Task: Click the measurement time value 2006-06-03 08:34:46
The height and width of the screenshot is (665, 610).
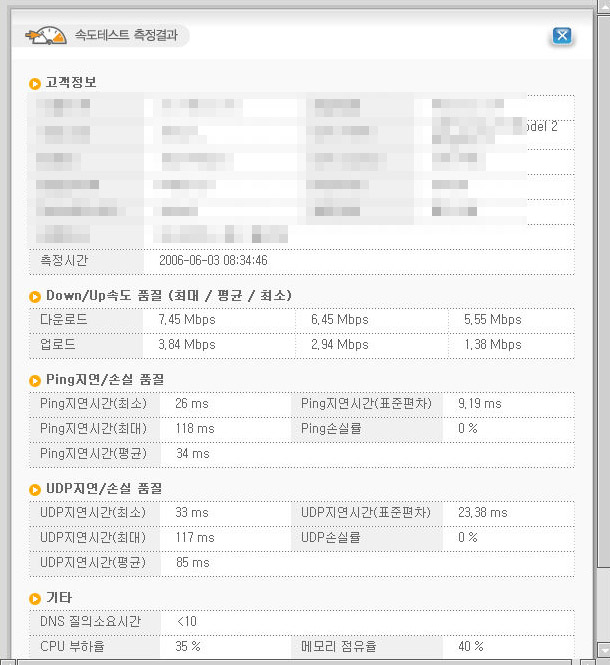Action: 213,260
